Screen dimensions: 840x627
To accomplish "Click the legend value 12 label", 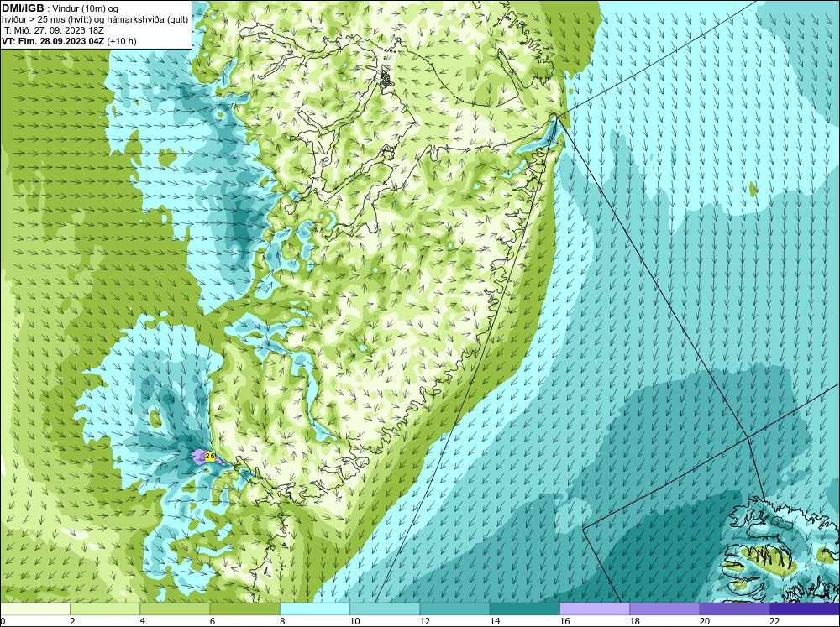I will (x=425, y=621).
